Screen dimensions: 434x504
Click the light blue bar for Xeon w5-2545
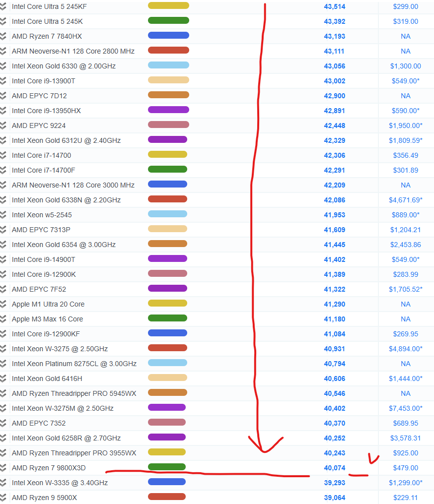click(168, 214)
